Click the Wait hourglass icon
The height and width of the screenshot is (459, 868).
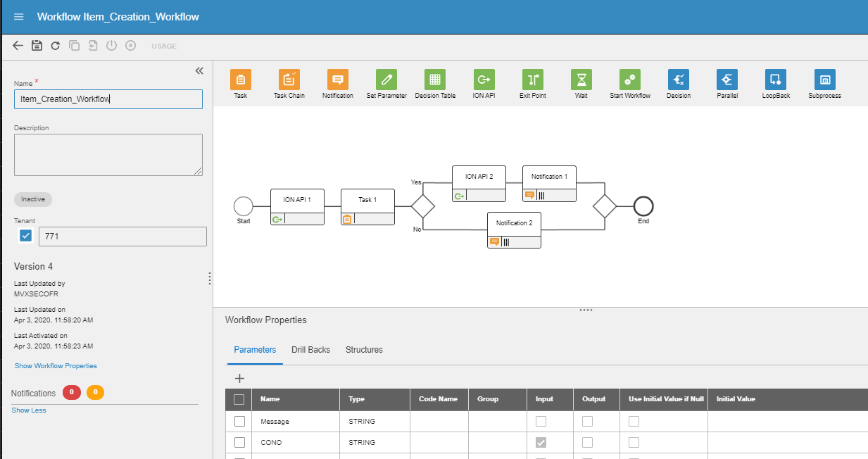point(581,80)
